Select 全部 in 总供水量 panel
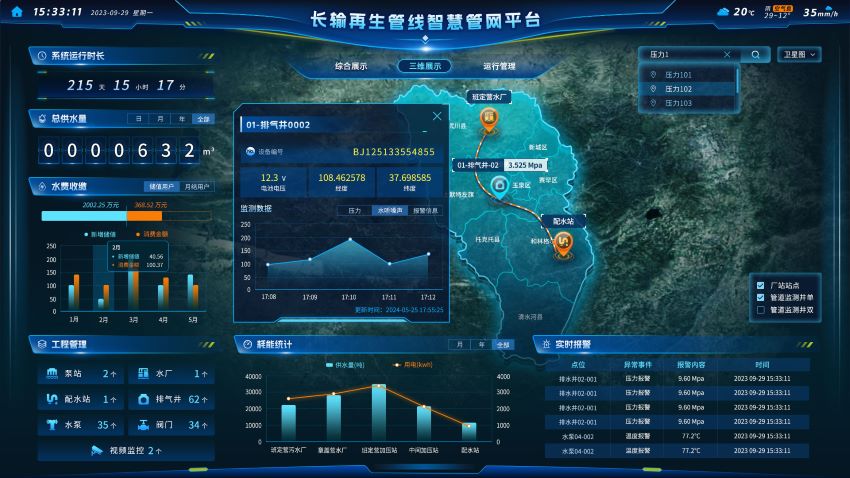Screen dimensions: 850x478 pyautogui.click(x=203, y=119)
